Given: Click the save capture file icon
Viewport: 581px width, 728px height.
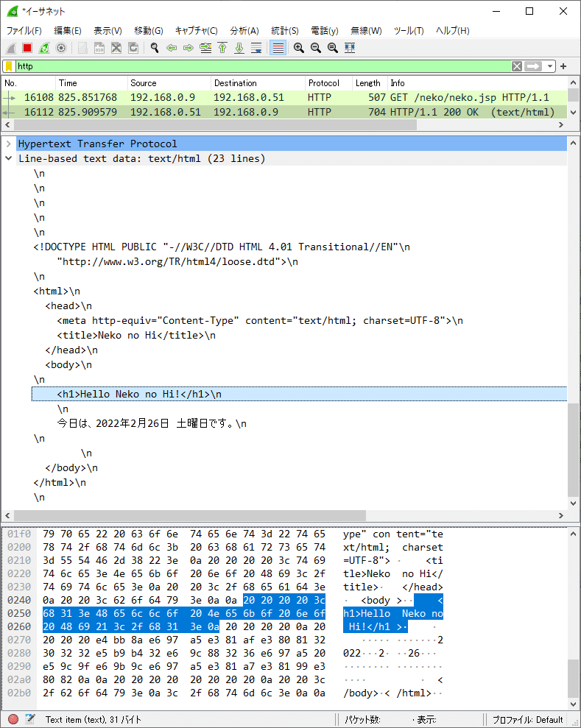Looking at the screenshot, I should [99, 48].
